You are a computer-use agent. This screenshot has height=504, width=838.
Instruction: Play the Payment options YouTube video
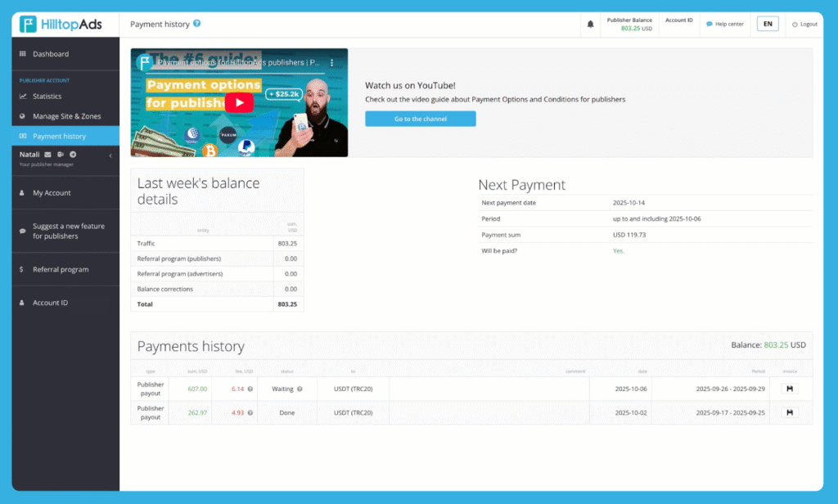pyautogui.click(x=239, y=102)
